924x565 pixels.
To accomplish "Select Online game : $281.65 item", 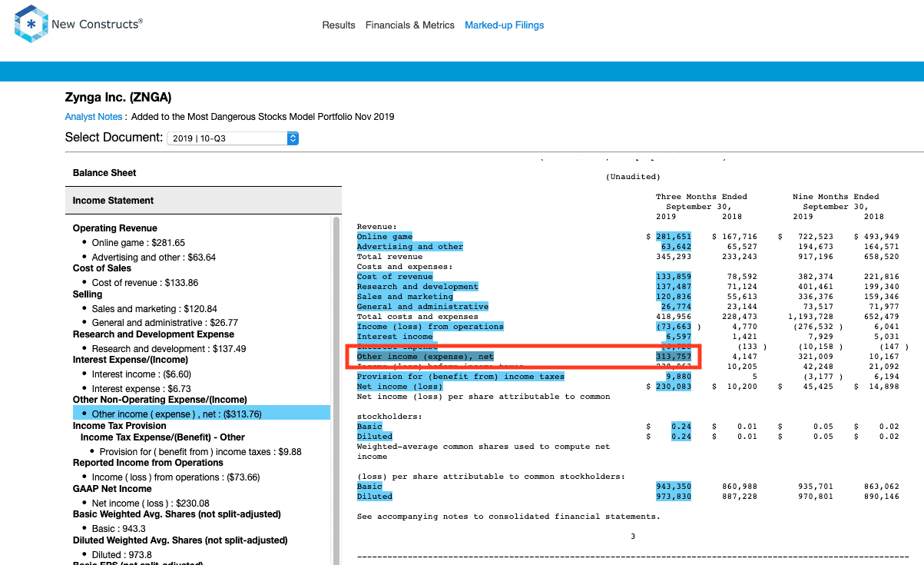I will click(138, 243).
